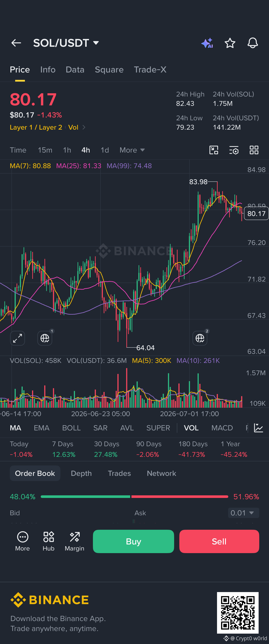Select the 1h interval

tap(67, 150)
